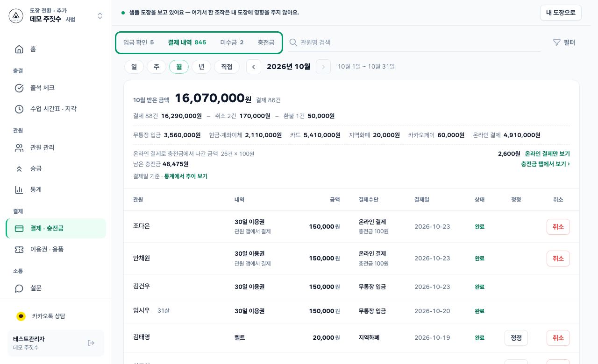Click the 남은 충전금 48,475원 text
This screenshot has height=364, width=598.
[x=161, y=164]
